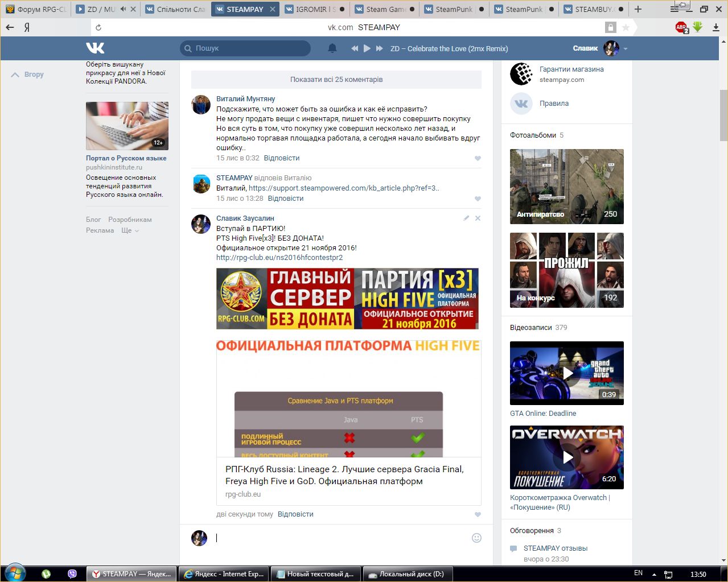The width and height of the screenshot is (728, 582).
Task: Open the Adblock Plus extension icon
Action: pos(681,27)
